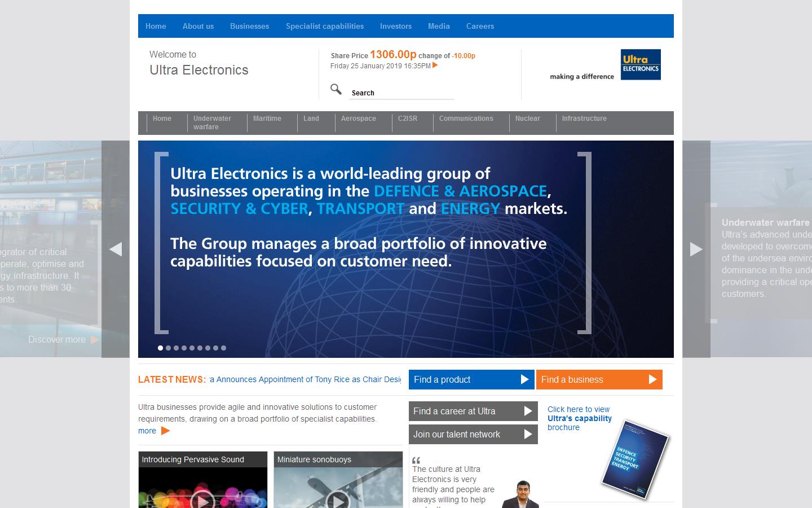Open Home in the blue top menu

tap(156, 26)
